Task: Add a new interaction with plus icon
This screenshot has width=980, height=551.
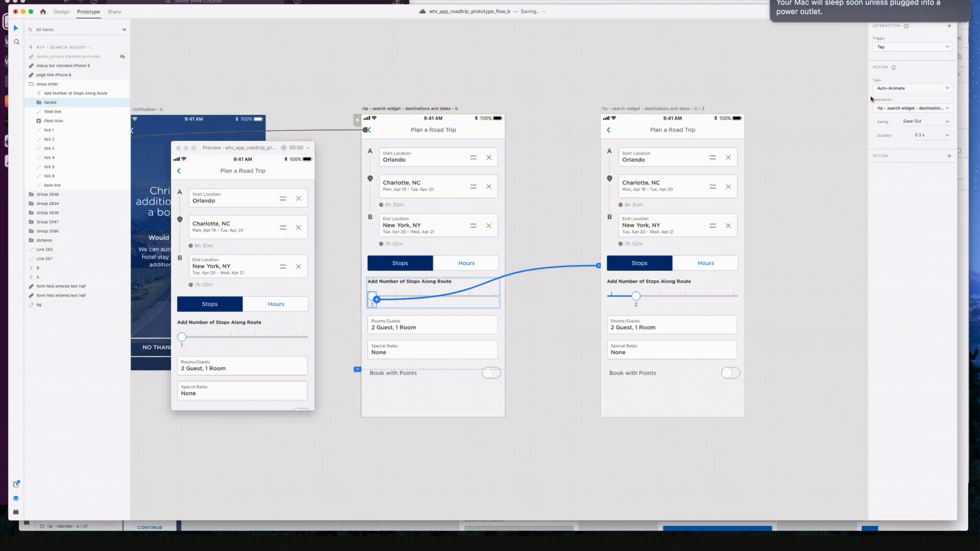Action: [949, 26]
